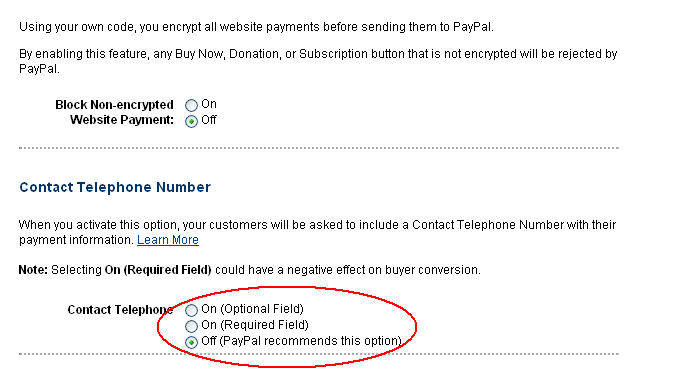This screenshot has width=678, height=378.
Task: Click the 'Website Payment:' field label
Action: point(122,120)
